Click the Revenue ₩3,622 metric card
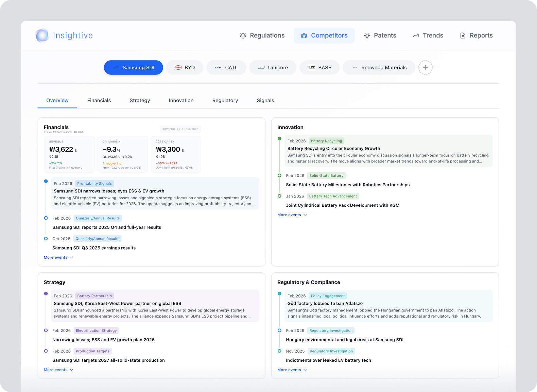This screenshot has height=392, width=537. coord(69,154)
